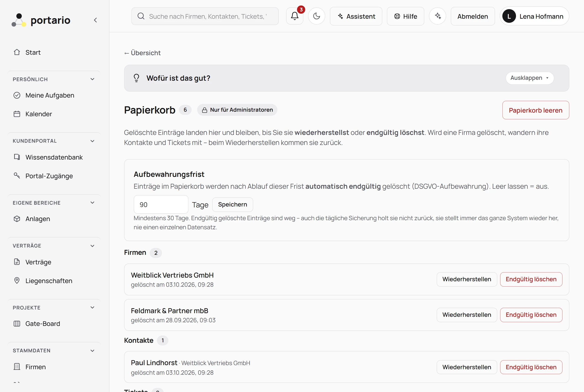Screen dimensions: 584x392
Task: Expand the Wofür ist das gut panel via Ausklappen
Action: (x=530, y=78)
